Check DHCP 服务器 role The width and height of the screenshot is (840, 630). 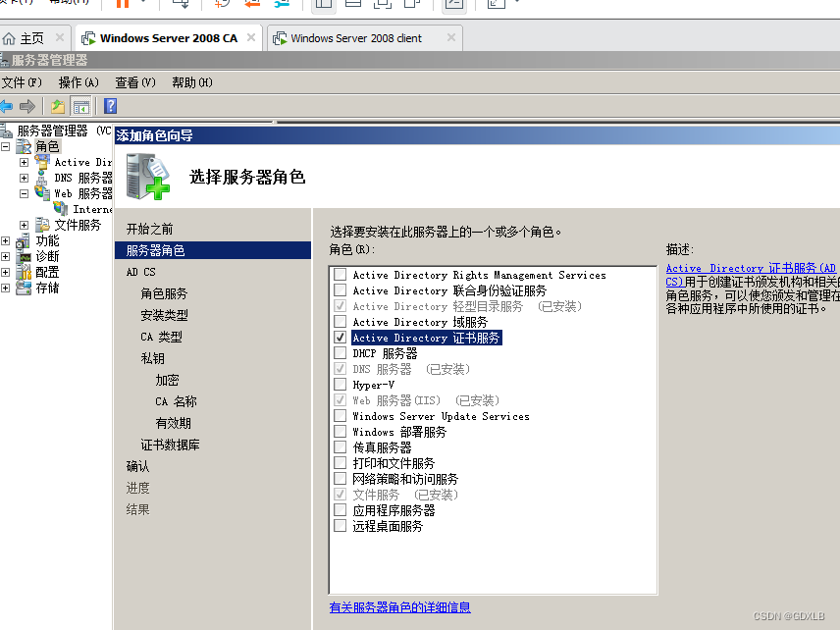pyautogui.click(x=340, y=353)
